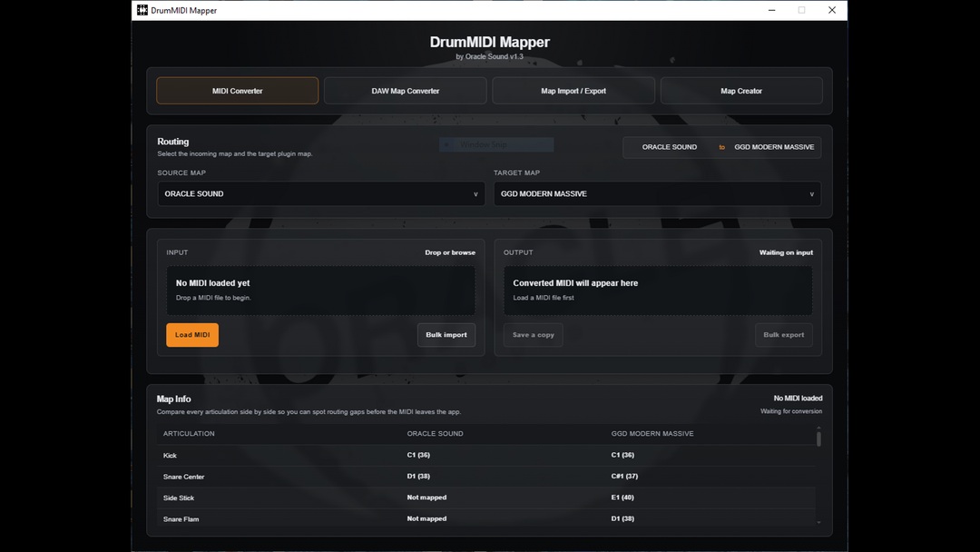This screenshot has width=980, height=552.
Task: Click GGD value C#1 (37) for Snare Center
Action: coord(624,477)
